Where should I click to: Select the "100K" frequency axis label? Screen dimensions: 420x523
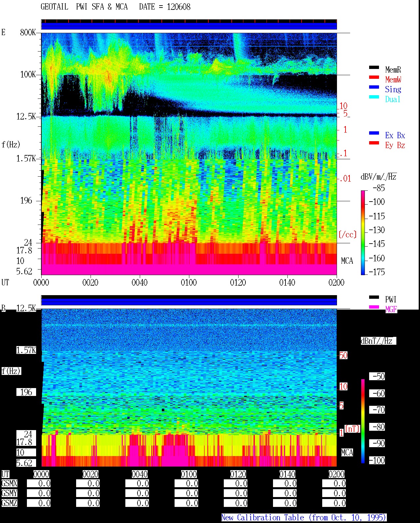pyautogui.click(x=28, y=75)
